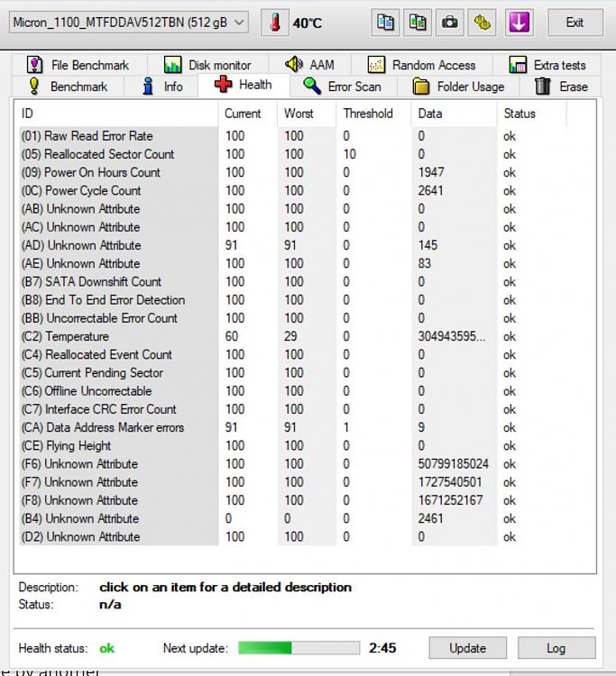The width and height of the screenshot is (616, 676).
Task: Select the Power Cycle Count row
Action: pyautogui.click(x=292, y=190)
